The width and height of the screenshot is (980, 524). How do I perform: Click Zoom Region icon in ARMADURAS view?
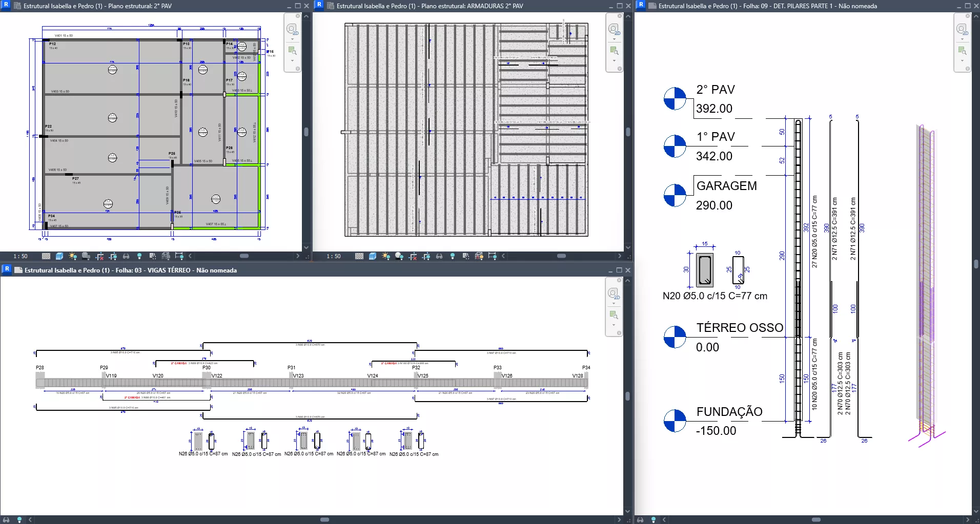pos(614,51)
